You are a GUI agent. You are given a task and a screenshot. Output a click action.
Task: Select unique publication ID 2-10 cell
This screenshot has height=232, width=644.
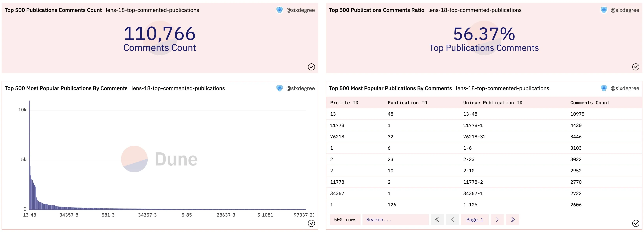[469, 171]
